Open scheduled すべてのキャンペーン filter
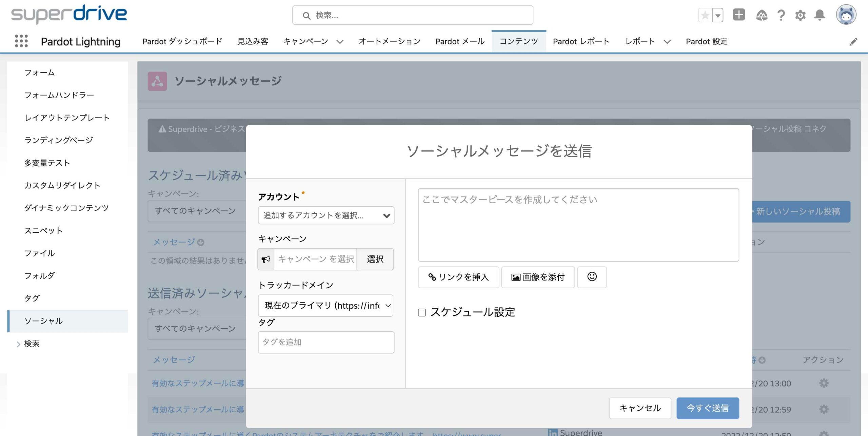 [x=197, y=211]
